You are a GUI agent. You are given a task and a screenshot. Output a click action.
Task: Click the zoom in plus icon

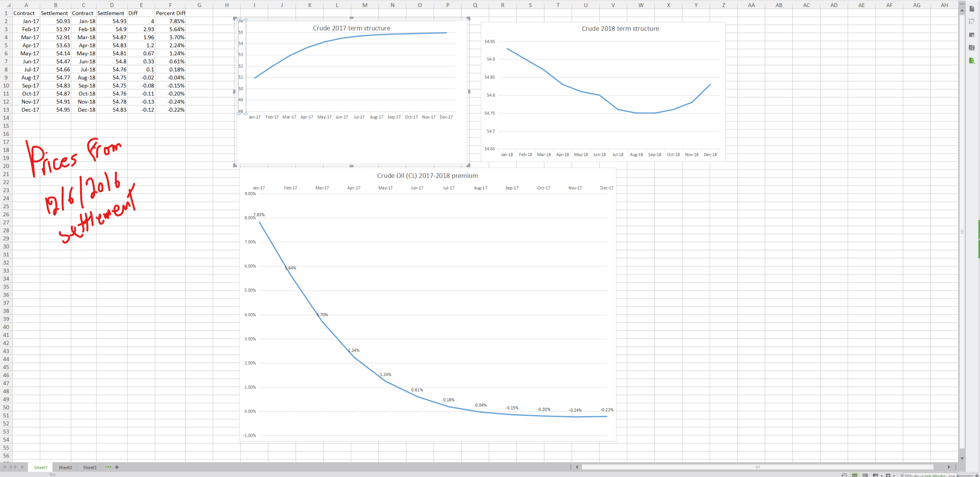click(x=977, y=475)
